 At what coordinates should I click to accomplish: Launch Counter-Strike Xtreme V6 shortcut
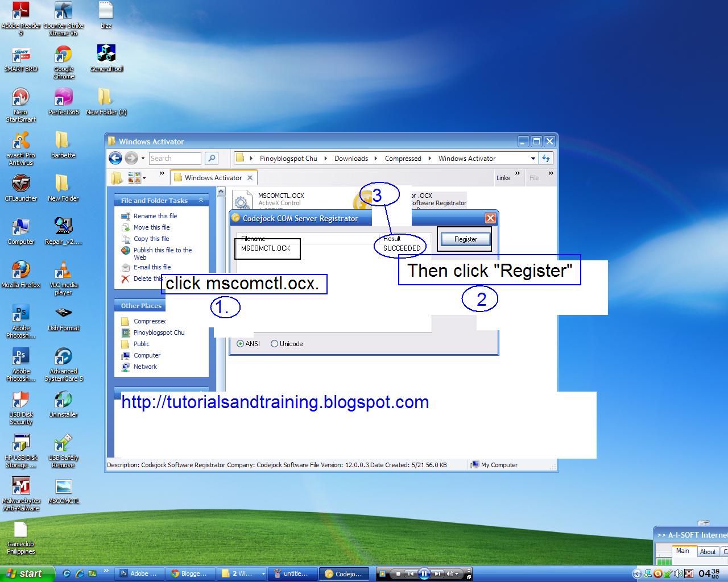(63, 18)
